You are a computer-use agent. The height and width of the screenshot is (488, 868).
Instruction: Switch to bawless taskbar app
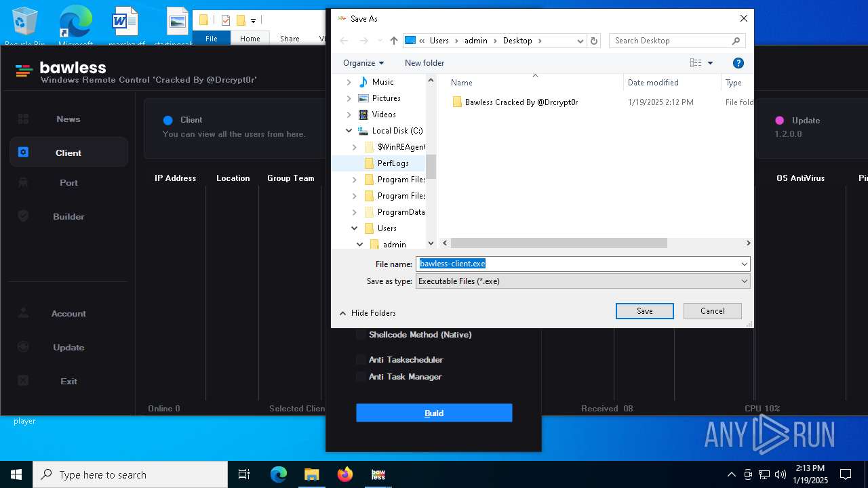coord(378,474)
